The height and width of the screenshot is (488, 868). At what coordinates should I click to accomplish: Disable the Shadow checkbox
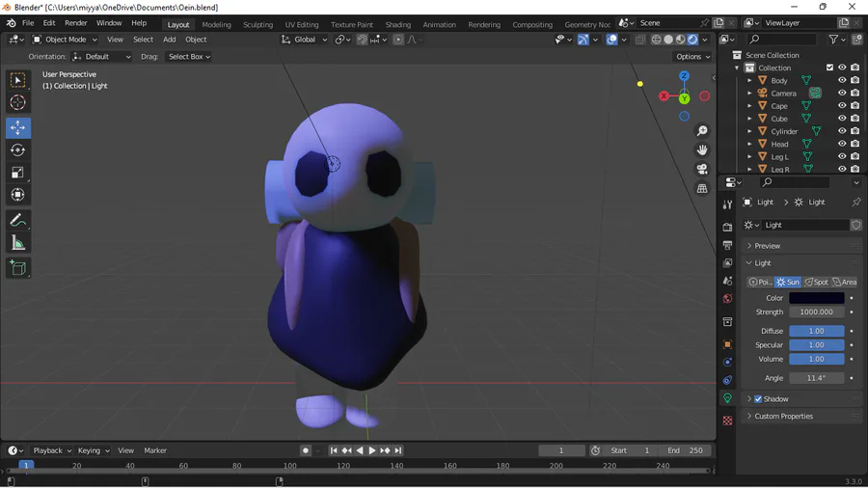coord(758,399)
